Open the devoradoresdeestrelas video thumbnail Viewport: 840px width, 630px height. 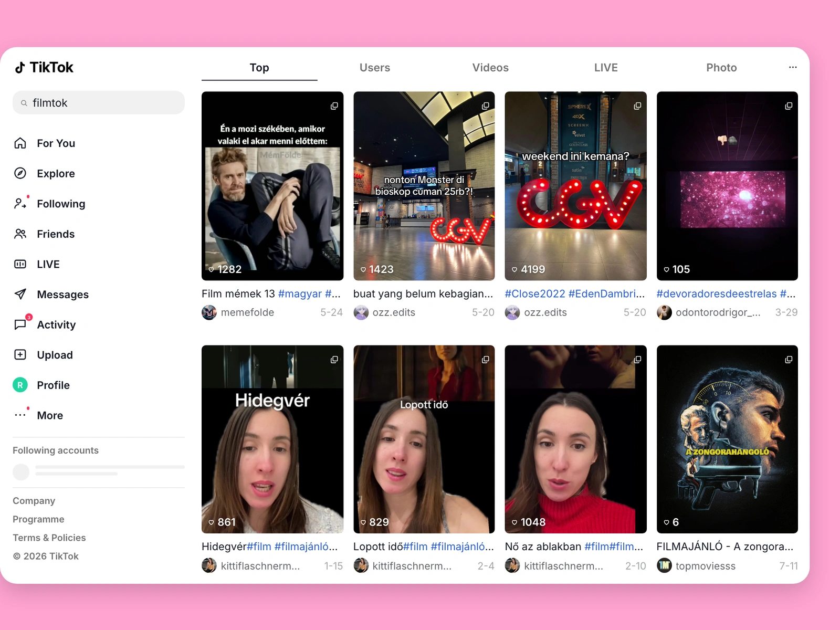pos(727,186)
